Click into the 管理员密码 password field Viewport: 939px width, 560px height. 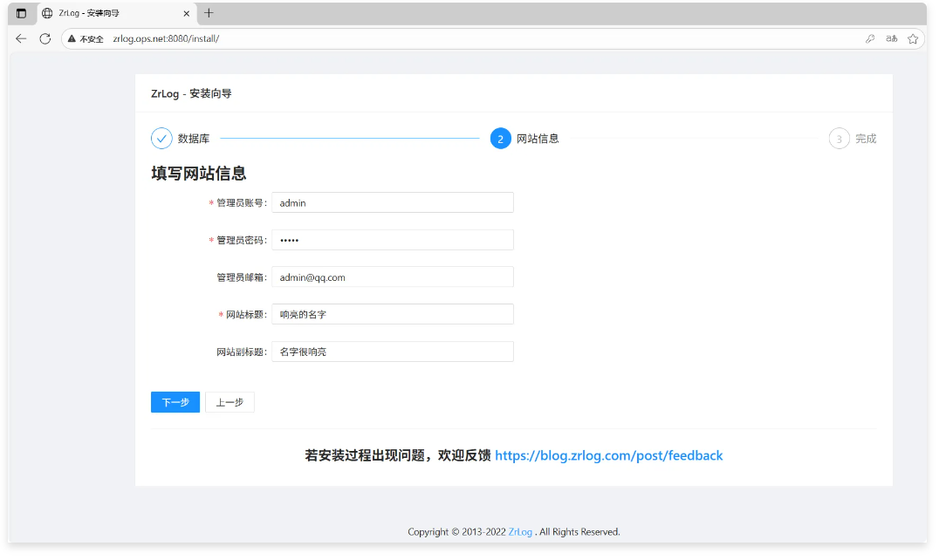392,240
